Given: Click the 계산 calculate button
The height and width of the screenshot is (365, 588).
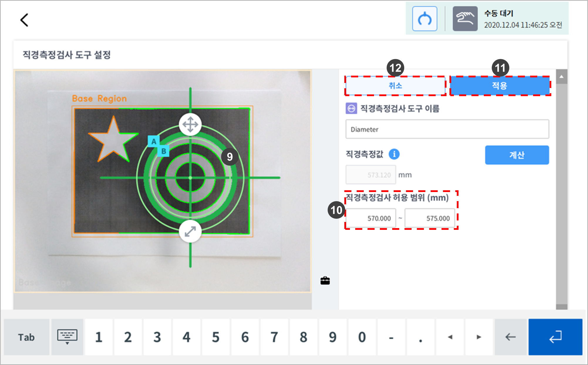Looking at the screenshot, I should (x=517, y=155).
